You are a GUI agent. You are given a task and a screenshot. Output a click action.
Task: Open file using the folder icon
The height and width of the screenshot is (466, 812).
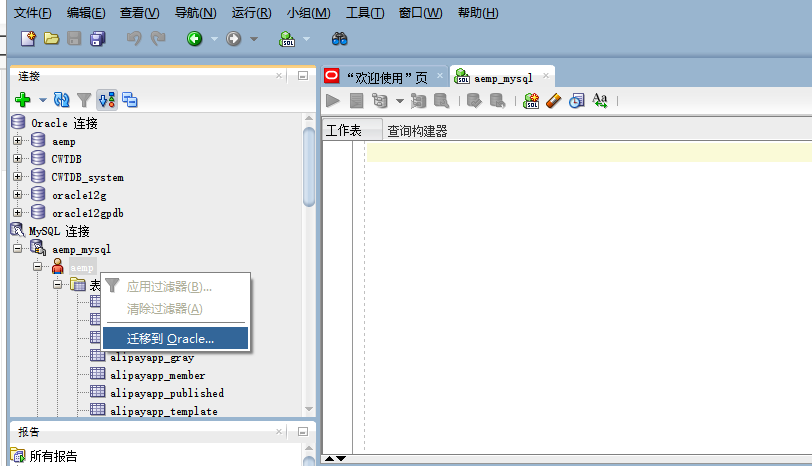click(51, 39)
